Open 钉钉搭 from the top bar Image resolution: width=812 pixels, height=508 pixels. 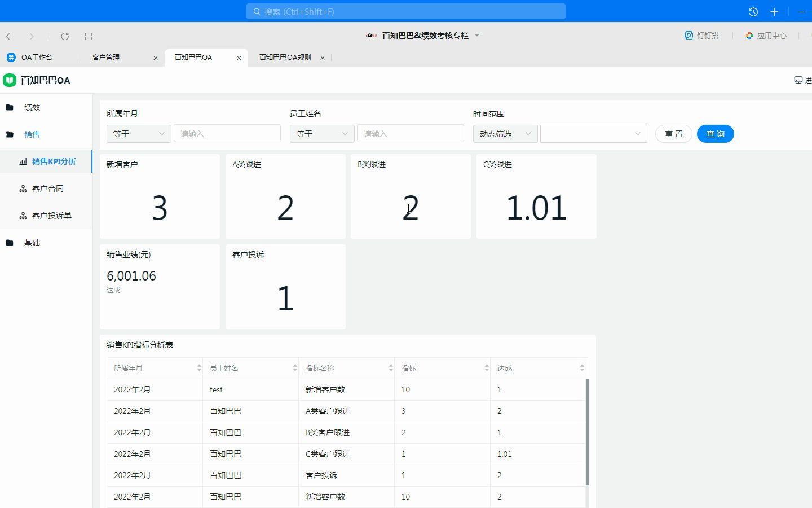[702, 36]
